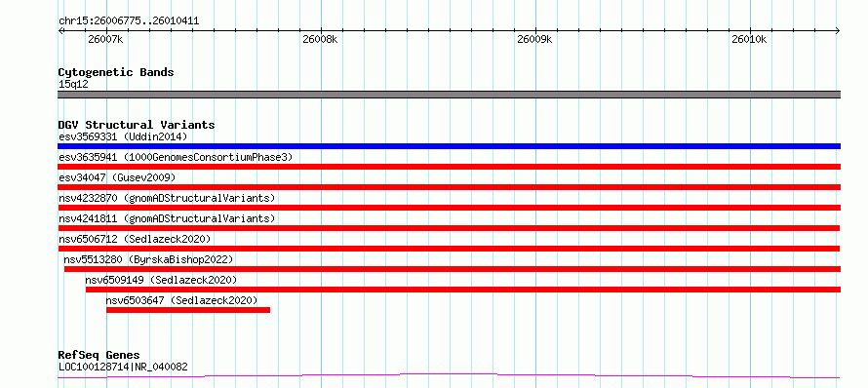Click the nsv4232870 red variant bar

[x=449, y=208]
